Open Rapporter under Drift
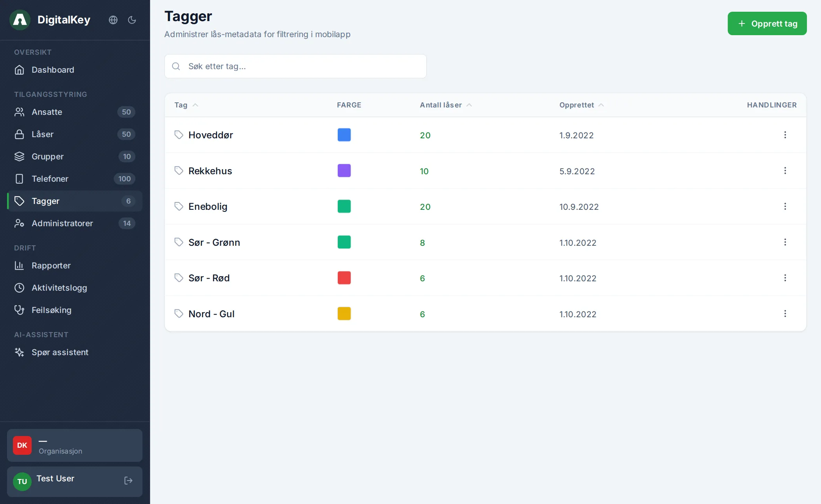This screenshot has height=504, width=821. click(75, 266)
